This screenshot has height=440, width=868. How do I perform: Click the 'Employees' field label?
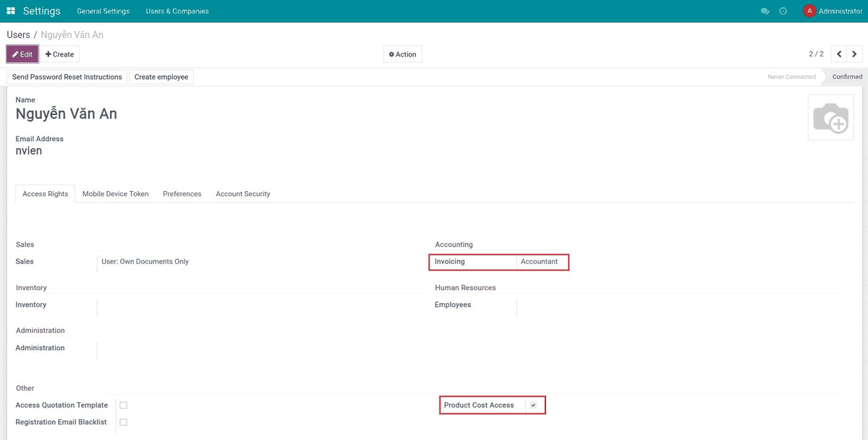(453, 305)
